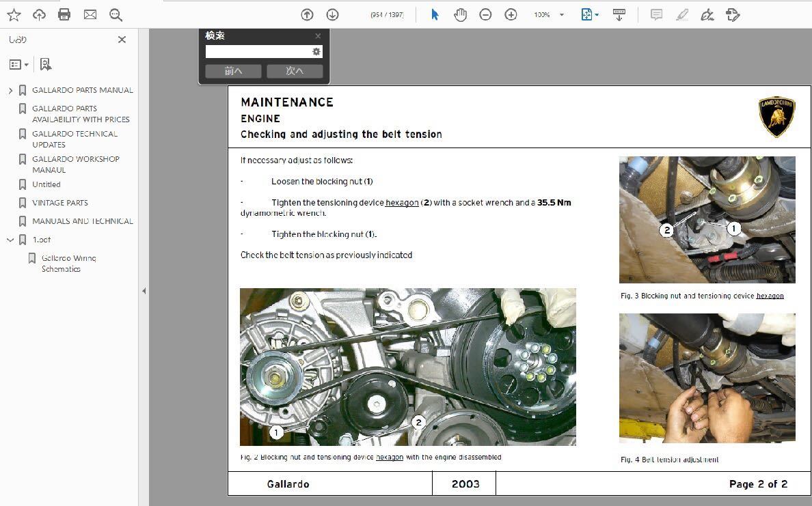812x506 pixels.
Task: Open Gallardo Wiring Schematics bookmark
Action: (x=69, y=264)
